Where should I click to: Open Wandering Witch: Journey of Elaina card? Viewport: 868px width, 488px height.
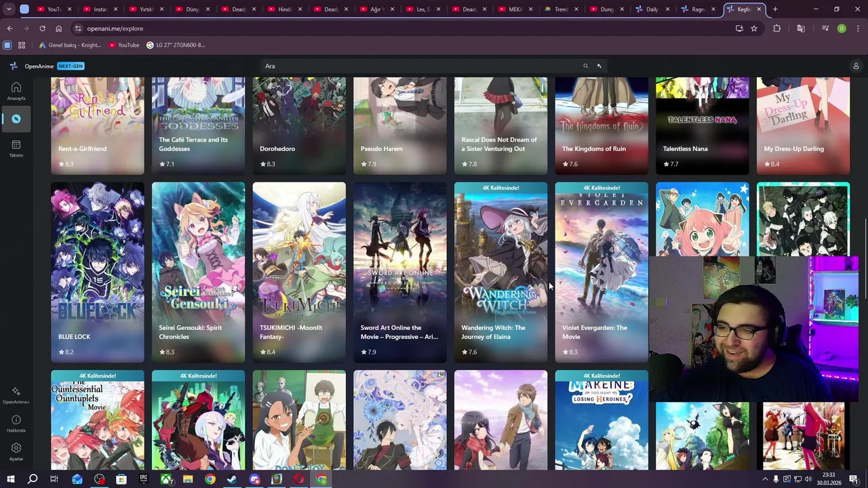click(x=500, y=272)
